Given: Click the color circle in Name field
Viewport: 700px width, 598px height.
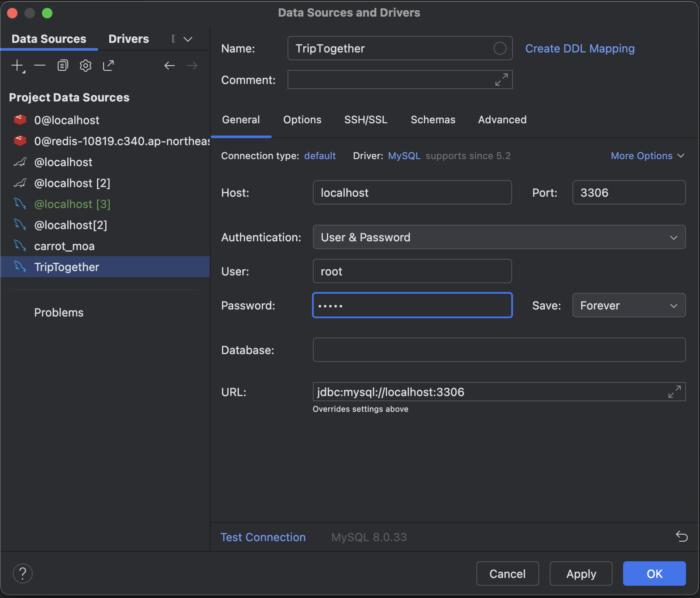Looking at the screenshot, I should 500,49.
